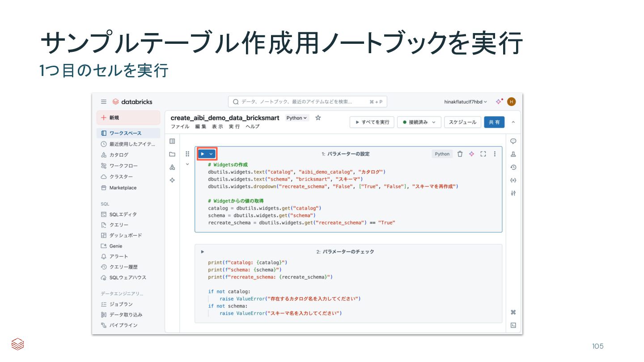The height and width of the screenshot is (362, 644).
Task: Open 最近使用したアイテム in the sidebar
Action: click(128, 144)
